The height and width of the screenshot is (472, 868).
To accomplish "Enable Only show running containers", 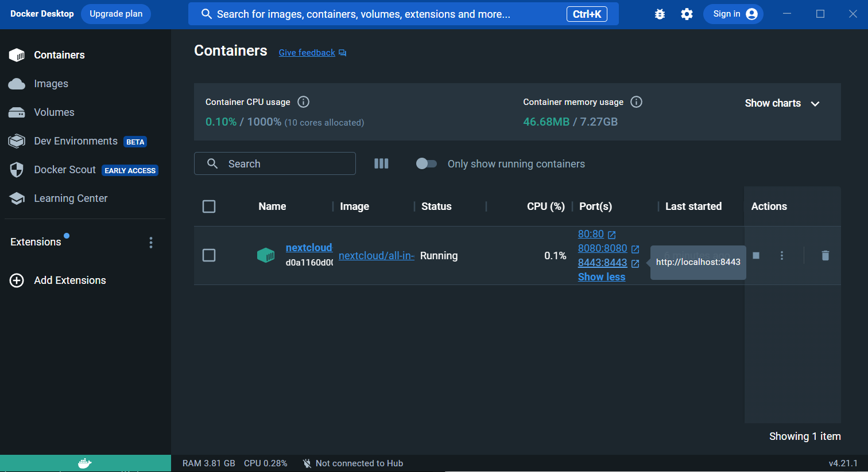I will (426, 163).
